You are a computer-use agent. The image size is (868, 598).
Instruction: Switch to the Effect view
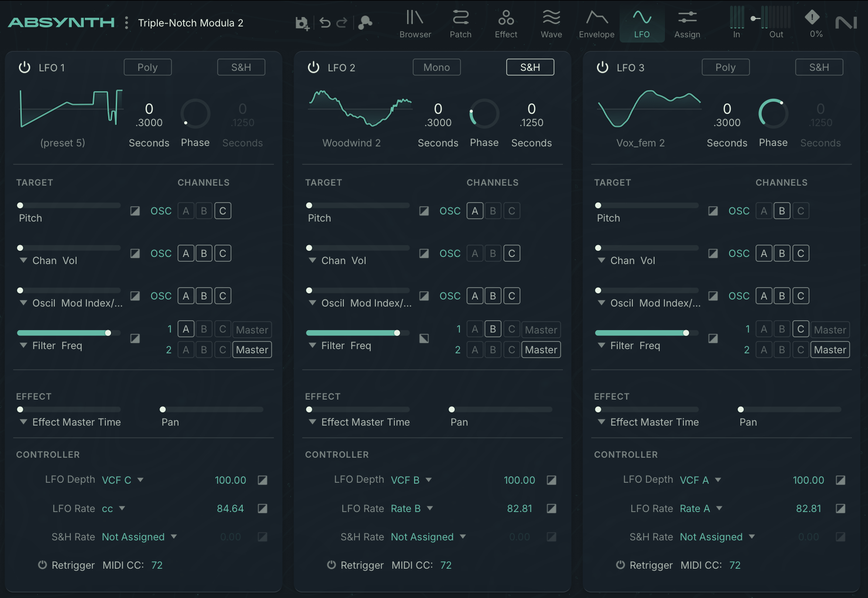505,23
